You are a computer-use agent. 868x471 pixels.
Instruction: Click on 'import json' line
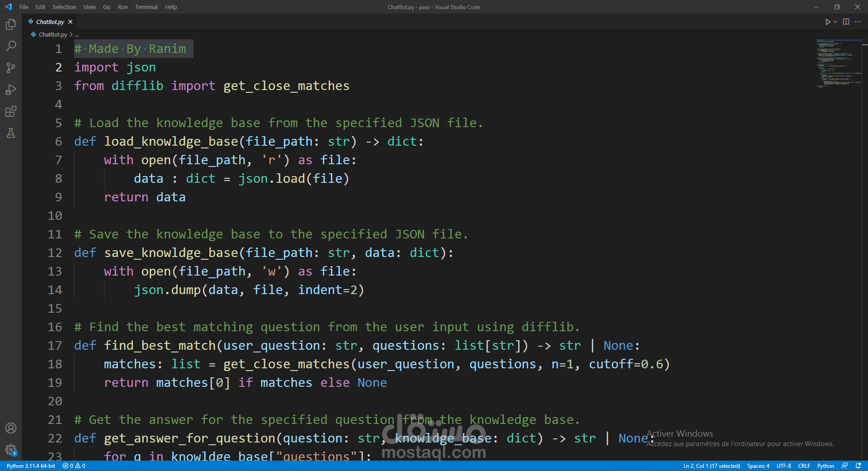(x=115, y=67)
